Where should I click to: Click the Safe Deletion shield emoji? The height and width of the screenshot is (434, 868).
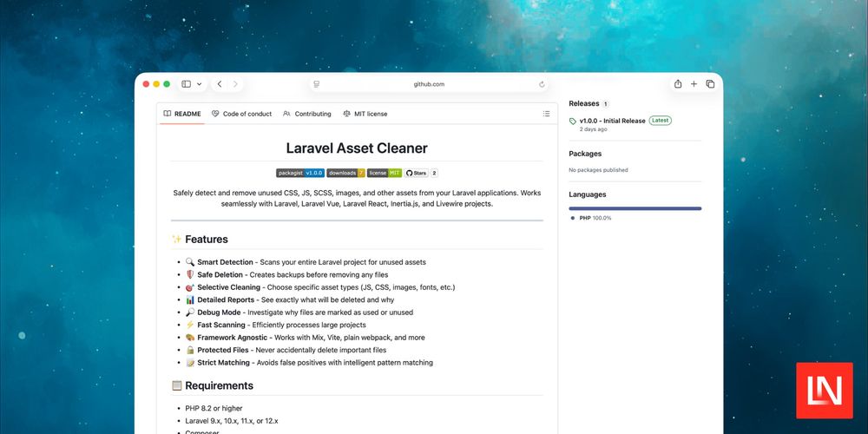point(190,274)
